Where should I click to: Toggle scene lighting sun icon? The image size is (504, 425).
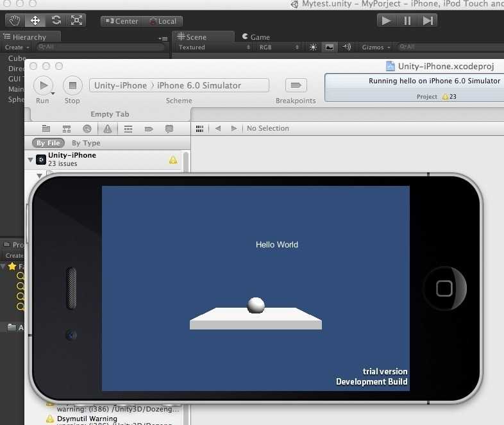[313, 47]
